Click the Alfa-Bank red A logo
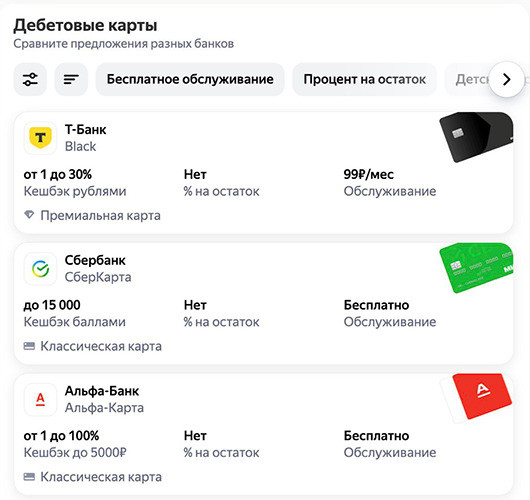 point(40,399)
